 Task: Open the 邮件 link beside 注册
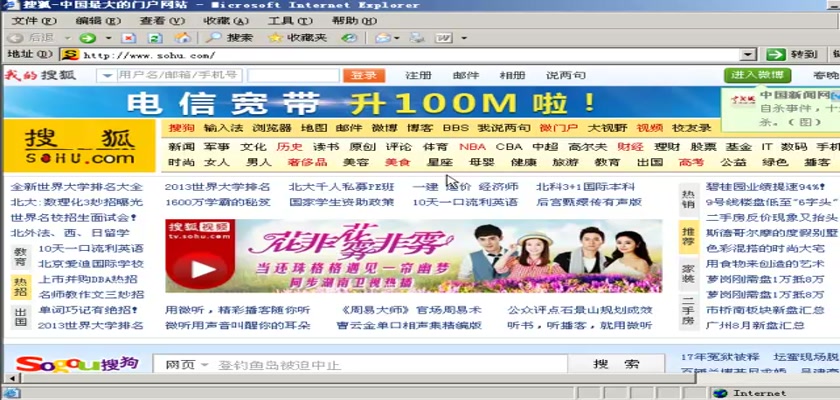tap(466, 76)
